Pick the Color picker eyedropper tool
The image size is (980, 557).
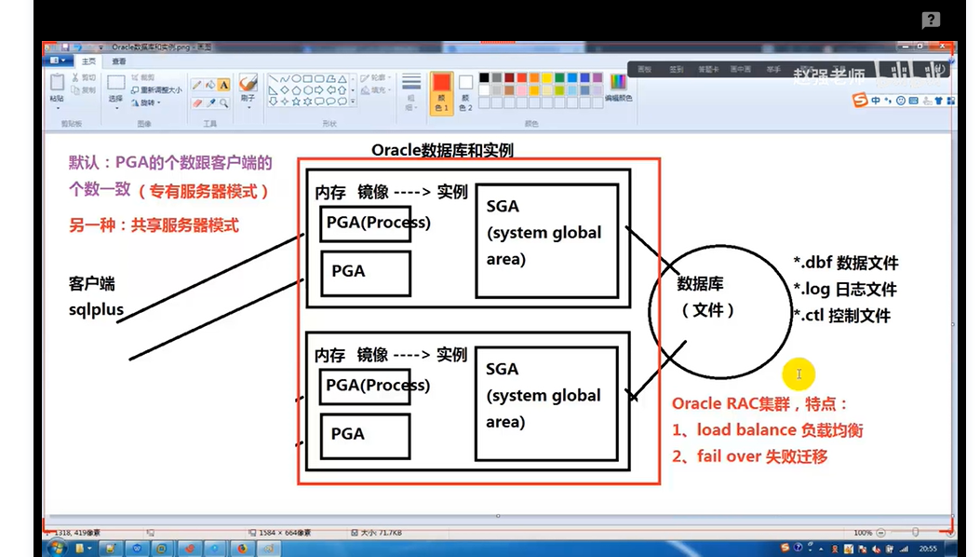pos(210,102)
